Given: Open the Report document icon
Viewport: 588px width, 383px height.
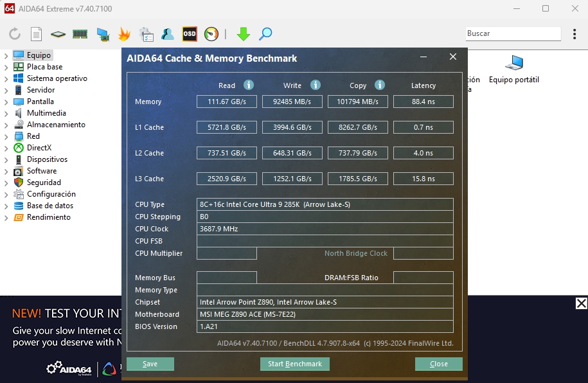Looking at the screenshot, I should (36, 34).
